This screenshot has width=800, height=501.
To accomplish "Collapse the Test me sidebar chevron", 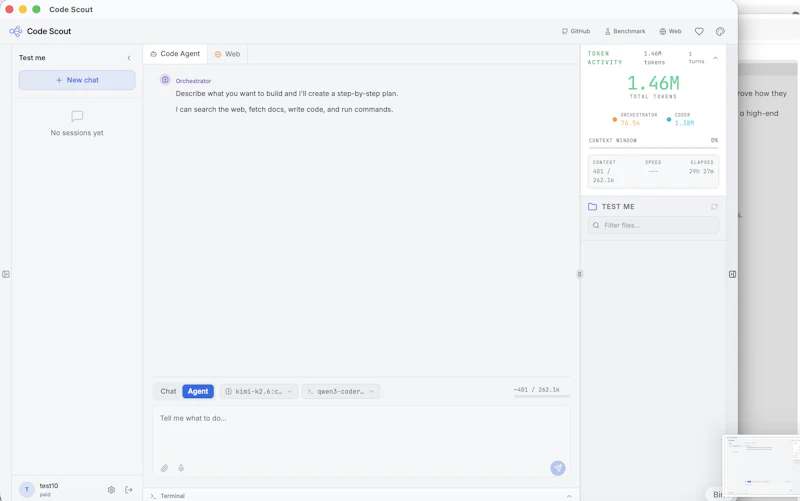I will [129, 58].
